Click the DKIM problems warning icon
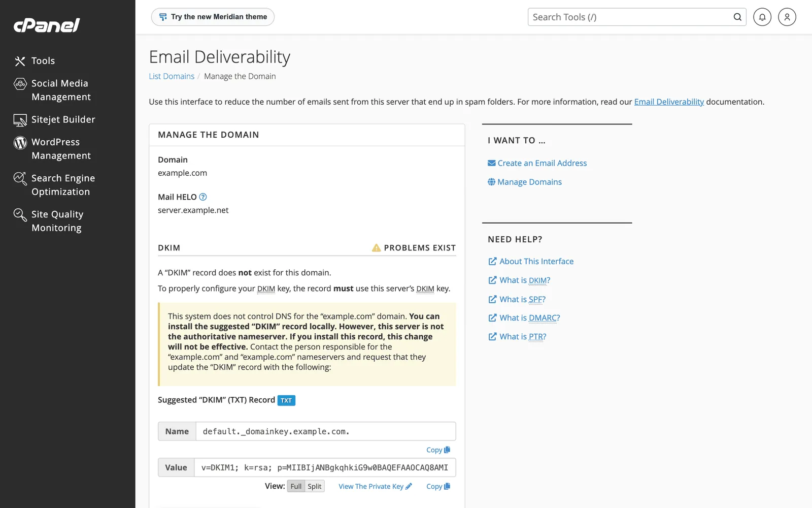This screenshot has height=508, width=812. pyautogui.click(x=376, y=248)
